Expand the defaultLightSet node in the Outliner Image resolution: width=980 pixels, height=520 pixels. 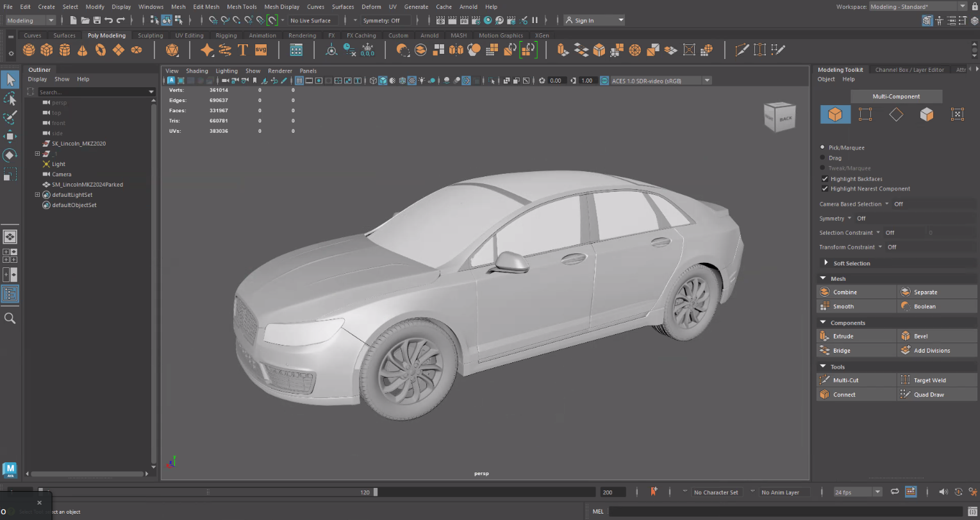[38, 194]
